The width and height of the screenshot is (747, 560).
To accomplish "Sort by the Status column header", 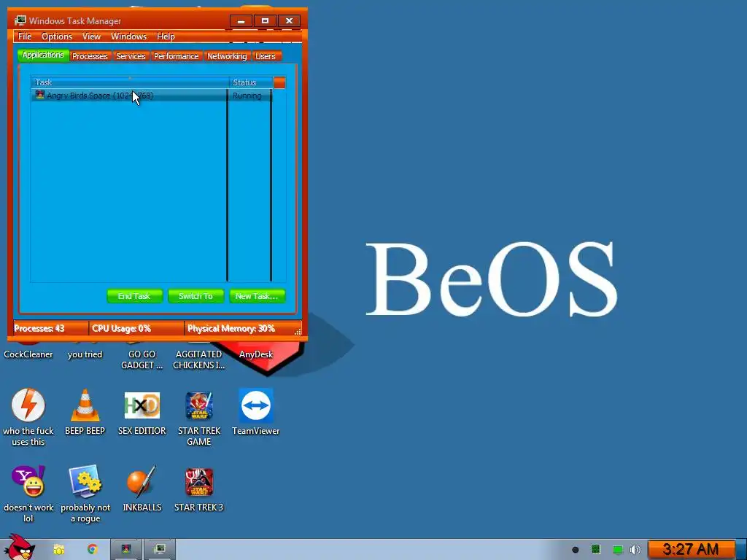I will (x=251, y=82).
